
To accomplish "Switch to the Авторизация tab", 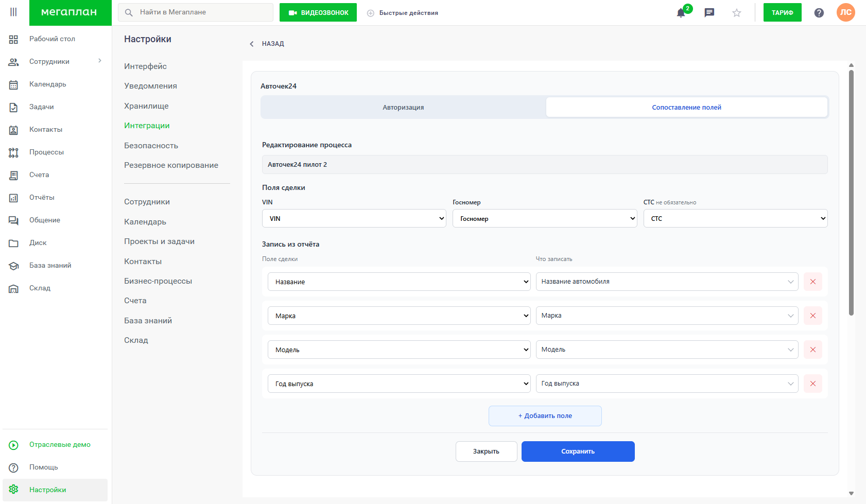I will click(403, 107).
